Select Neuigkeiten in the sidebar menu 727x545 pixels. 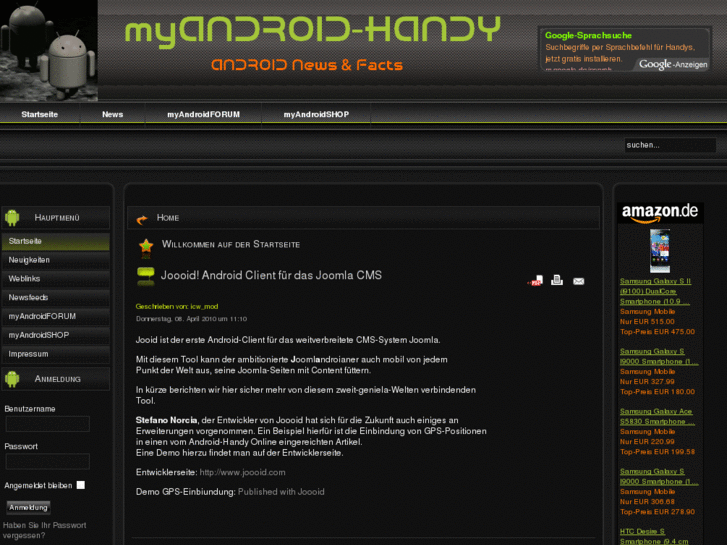pos(56,260)
